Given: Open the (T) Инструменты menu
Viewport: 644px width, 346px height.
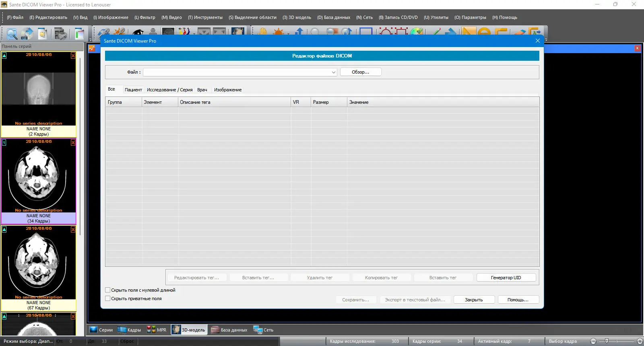Looking at the screenshot, I should point(205,17).
